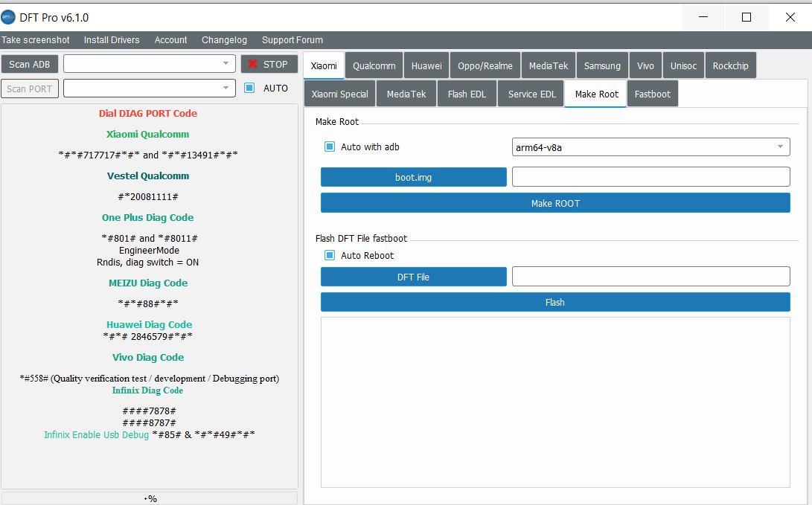The height and width of the screenshot is (505, 812).
Task: Click the Scan PORT button
Action: click(x=30, y=89)
